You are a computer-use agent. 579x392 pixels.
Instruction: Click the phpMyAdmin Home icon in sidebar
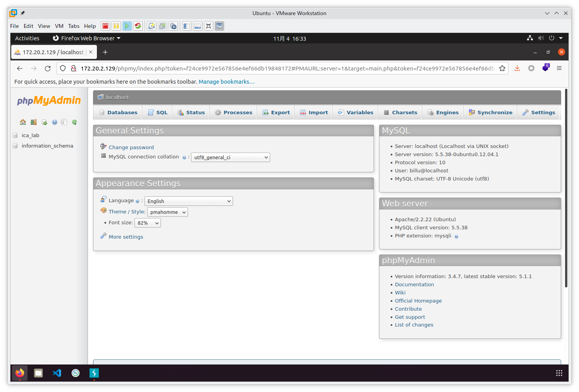[23, 122]
